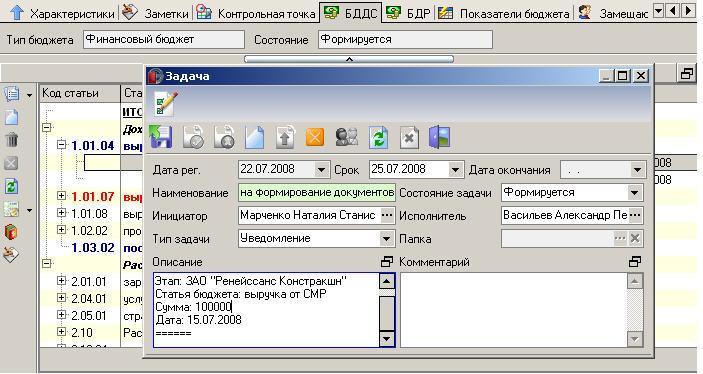The image size is (703, 374).
Task: Expand the 2.01.01 tree node
Action: (x=62, y=281)
